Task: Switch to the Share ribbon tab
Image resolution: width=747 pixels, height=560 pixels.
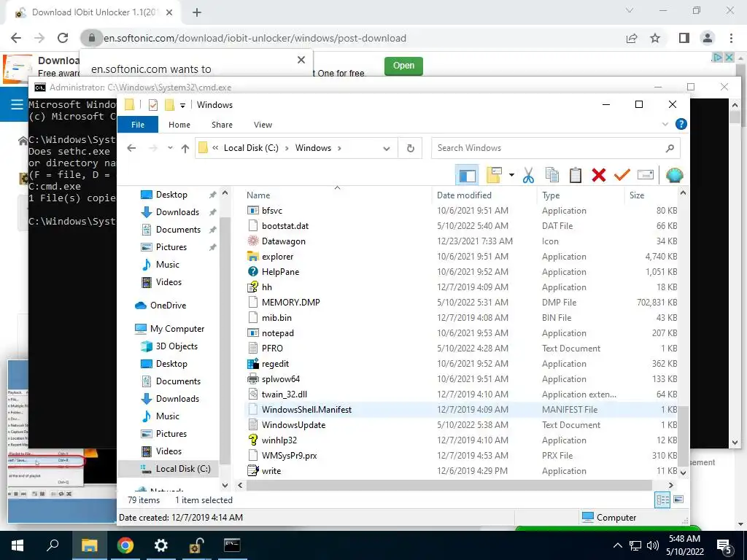Action: point(222,125)
